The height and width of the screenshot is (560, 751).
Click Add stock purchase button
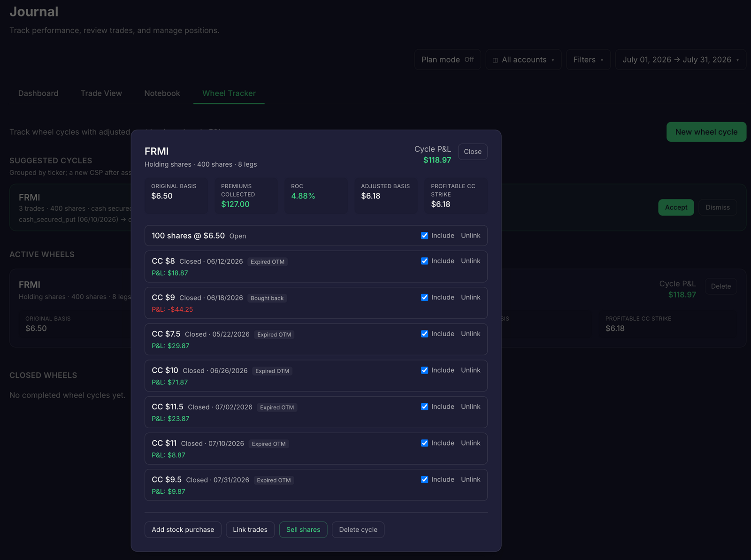point(183,529)
